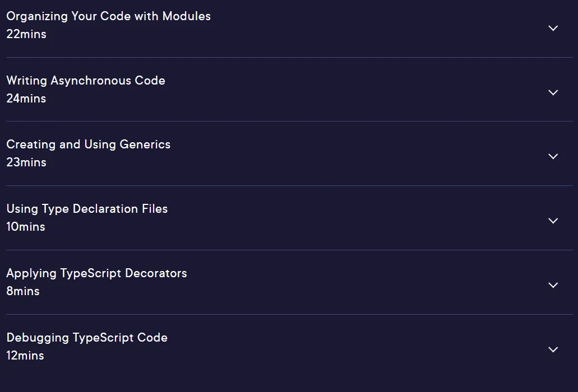Expand chevron for Organizing Your Code with Modules

tap(553, 28)
